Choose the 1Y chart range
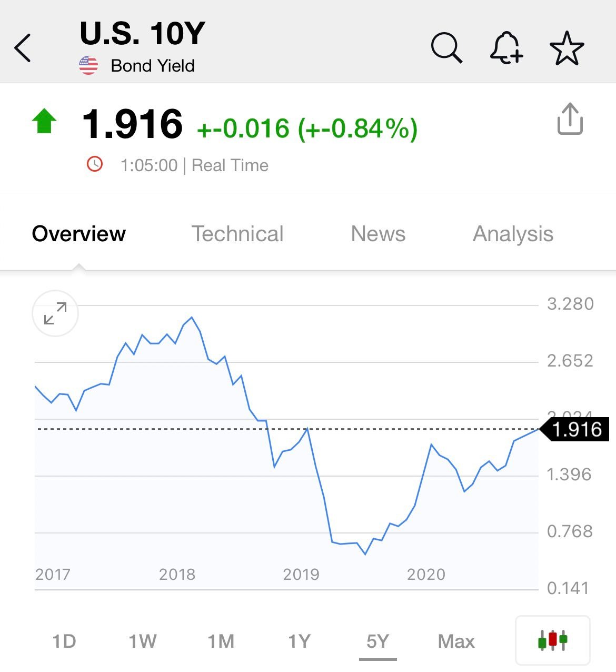The image size is (616, 672). pyautogui.click(x=299, y=641)
